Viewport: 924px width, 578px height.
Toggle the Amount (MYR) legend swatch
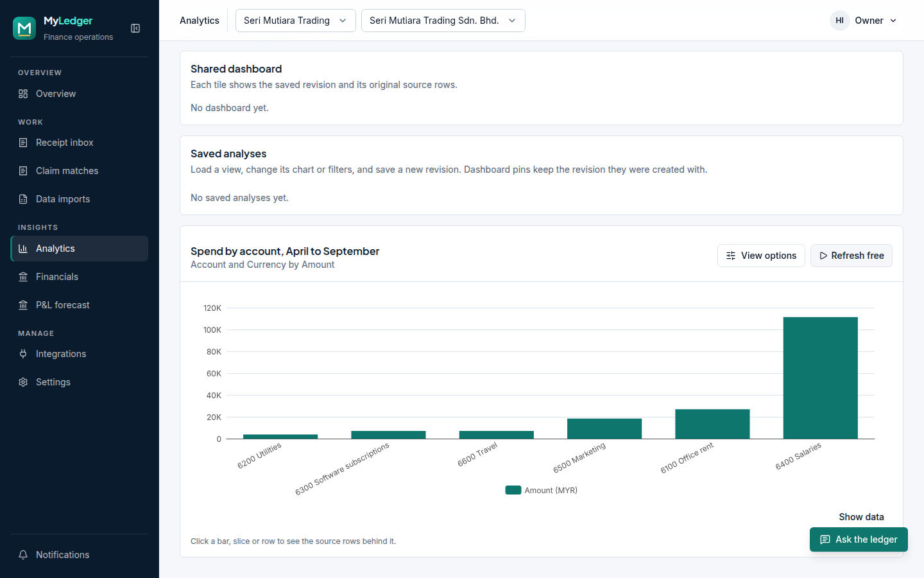tap(513, 490)
